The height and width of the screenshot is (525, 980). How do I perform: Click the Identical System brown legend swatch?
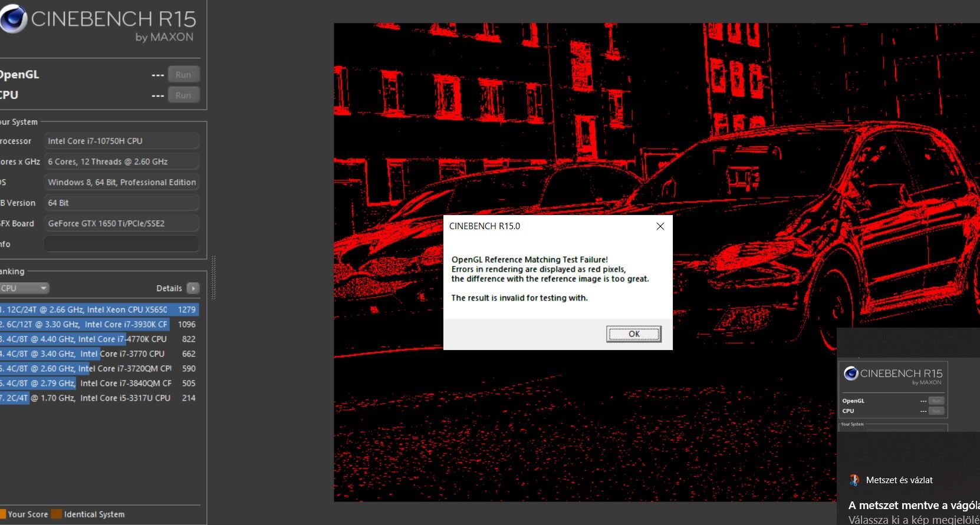[x=57, y=514]
